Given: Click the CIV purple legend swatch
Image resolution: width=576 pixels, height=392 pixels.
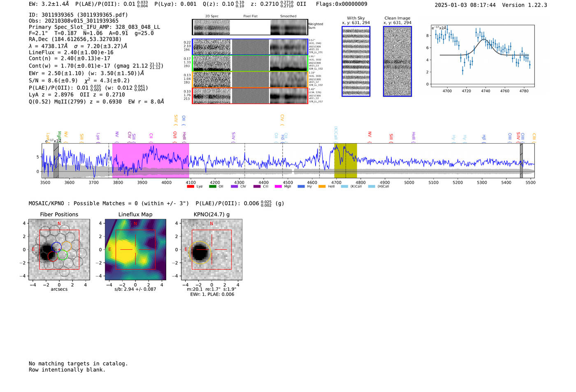Looking at the screenshot, I should pyautogui.click(x=235, y=186).
